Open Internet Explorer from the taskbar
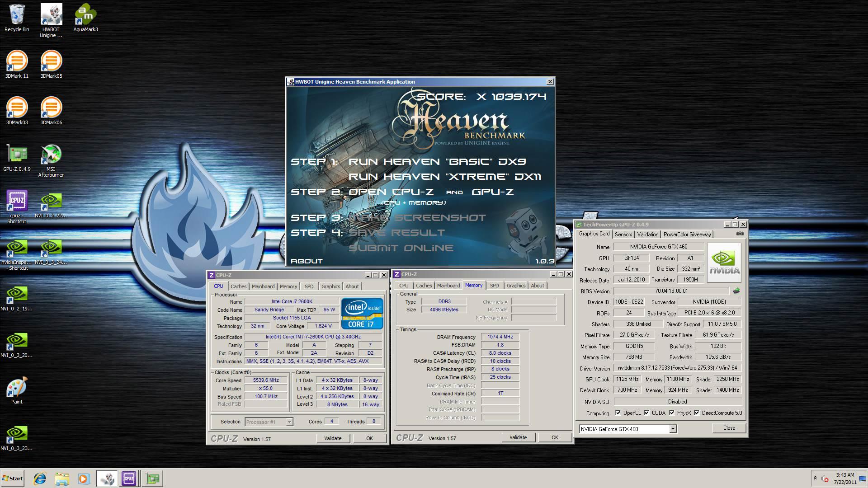This screenshot has width=868, height=488. pos(40,479)
